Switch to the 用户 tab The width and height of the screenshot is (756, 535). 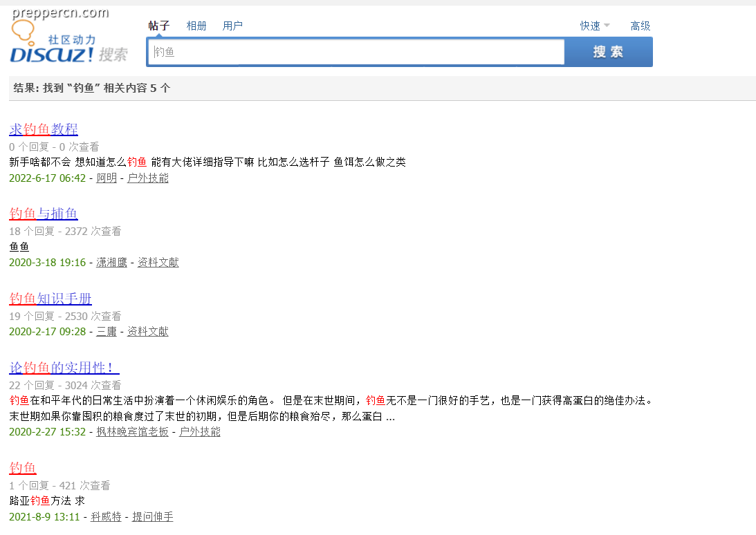point(232,26)
